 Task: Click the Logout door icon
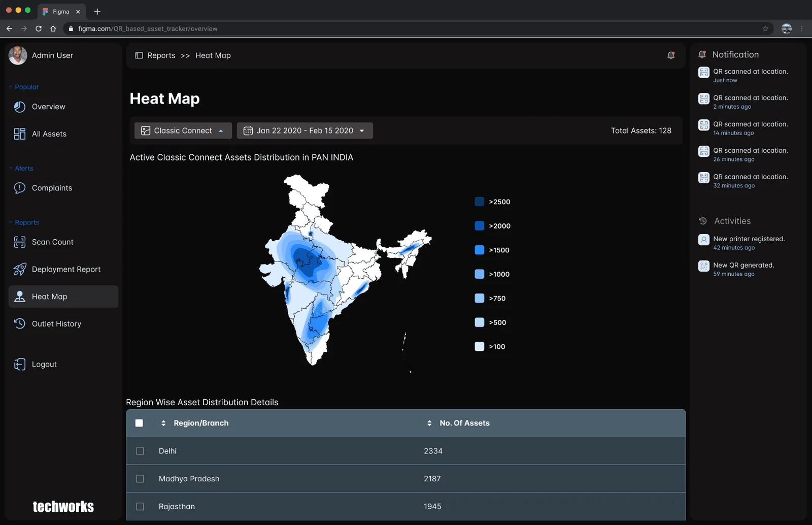(x=19, y=364)
